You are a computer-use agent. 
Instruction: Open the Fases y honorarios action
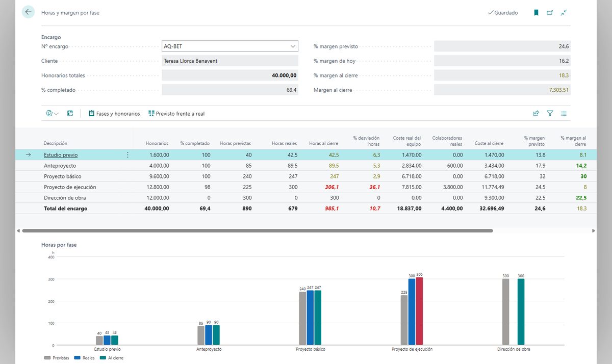[x=114, y=114]
